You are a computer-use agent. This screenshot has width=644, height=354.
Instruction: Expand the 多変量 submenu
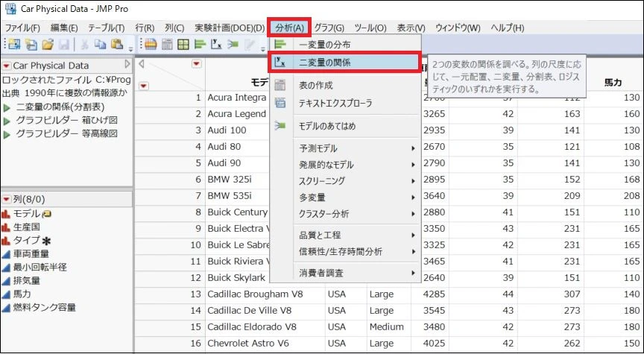click(x=357, y=197)
